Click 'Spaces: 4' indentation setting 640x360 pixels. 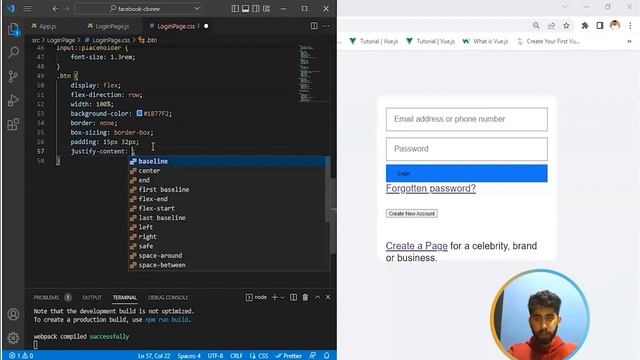[189, 356]
